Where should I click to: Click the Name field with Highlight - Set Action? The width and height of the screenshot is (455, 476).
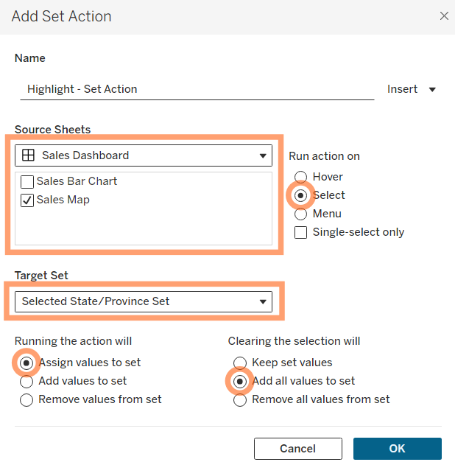pos(197,89)
